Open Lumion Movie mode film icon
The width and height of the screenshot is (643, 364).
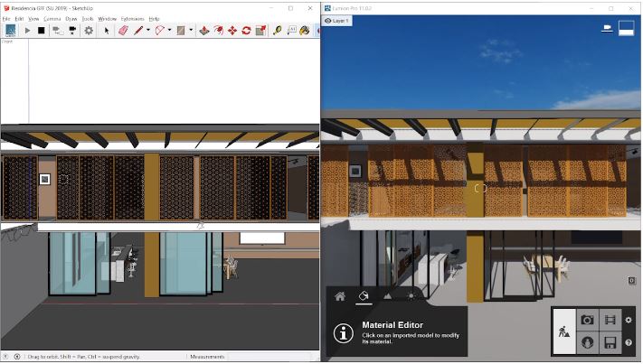[x=610, y=320]
